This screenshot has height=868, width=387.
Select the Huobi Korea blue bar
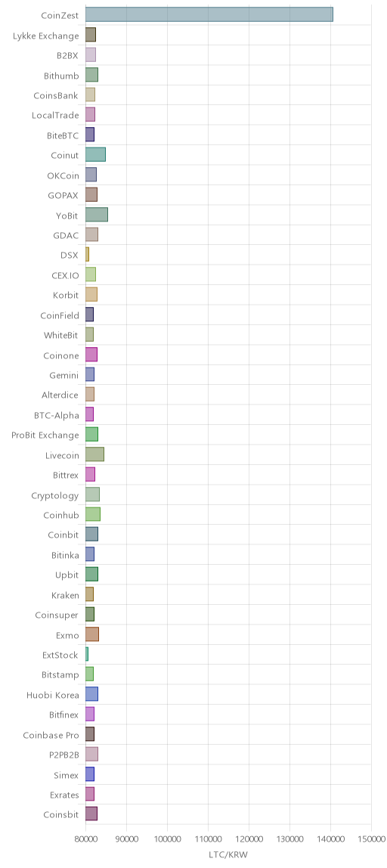click(x=92, y=694)
